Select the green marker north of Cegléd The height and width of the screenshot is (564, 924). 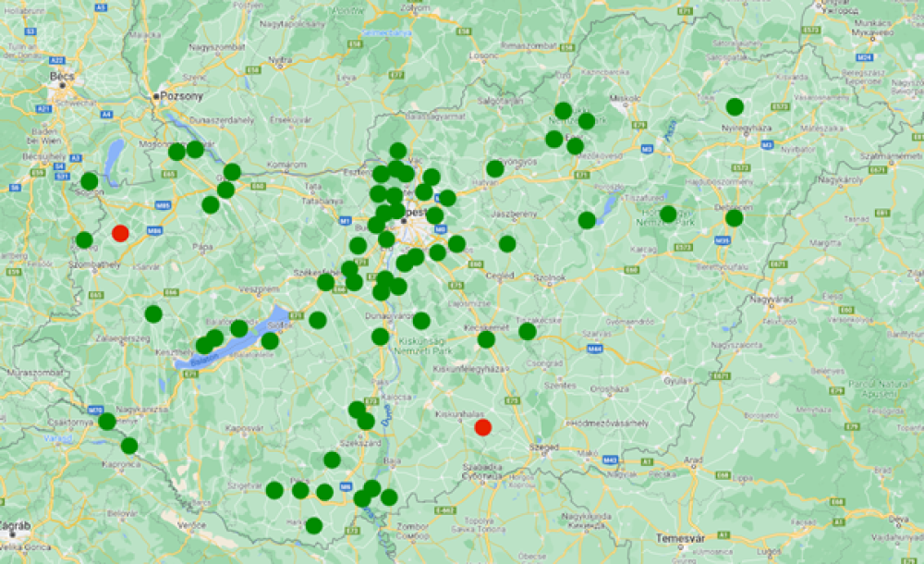pyautogui.click(x=507, y=244)
